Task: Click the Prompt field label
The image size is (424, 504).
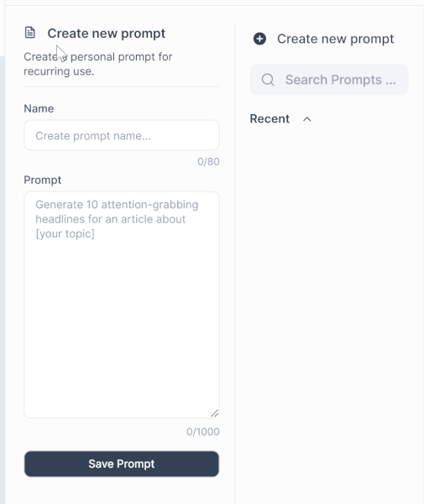Action: 42,180
